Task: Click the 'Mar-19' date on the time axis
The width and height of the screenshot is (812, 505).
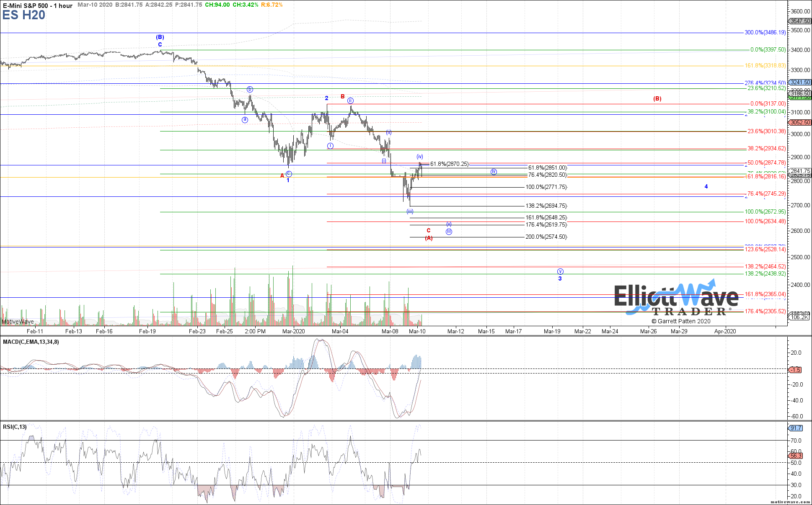Action: tap(552, 331)
